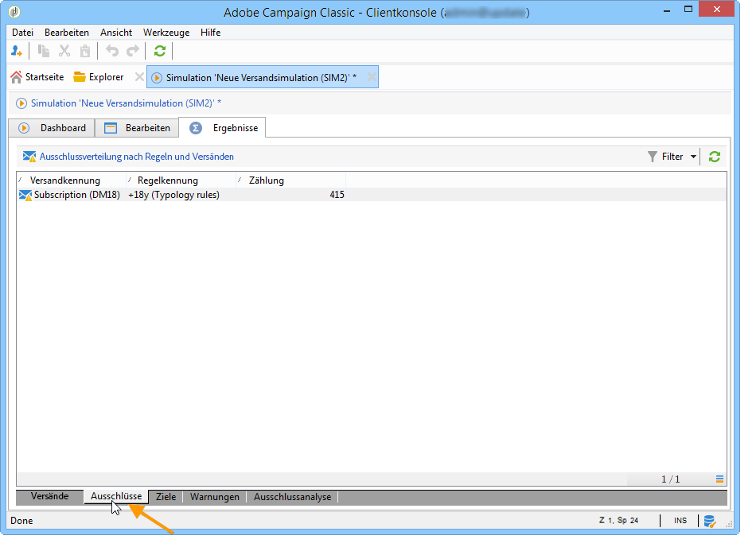This screenshot has width=756, height=551.
Task: Click the +18y (Typology rules) cell
Action: pos(173,195)
